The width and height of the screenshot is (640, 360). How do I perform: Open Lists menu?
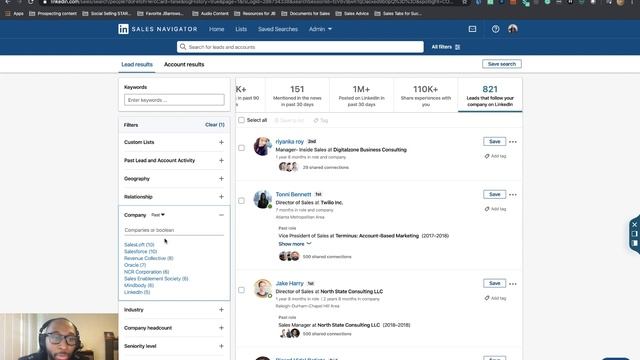tap(241, 29)
